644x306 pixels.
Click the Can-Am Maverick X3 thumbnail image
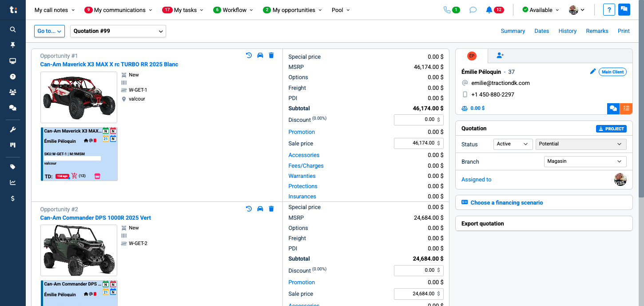tap(79, 97)
